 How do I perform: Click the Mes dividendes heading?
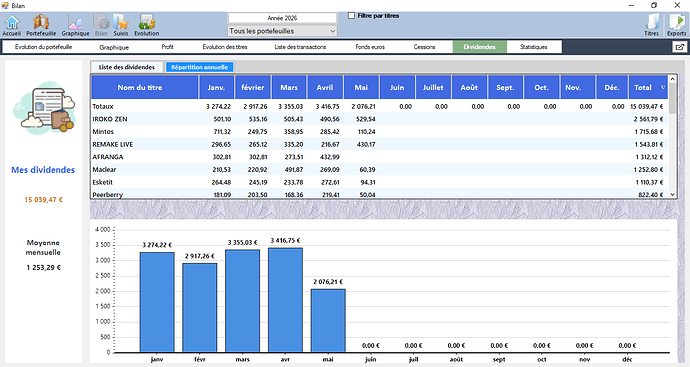(43, 170)
